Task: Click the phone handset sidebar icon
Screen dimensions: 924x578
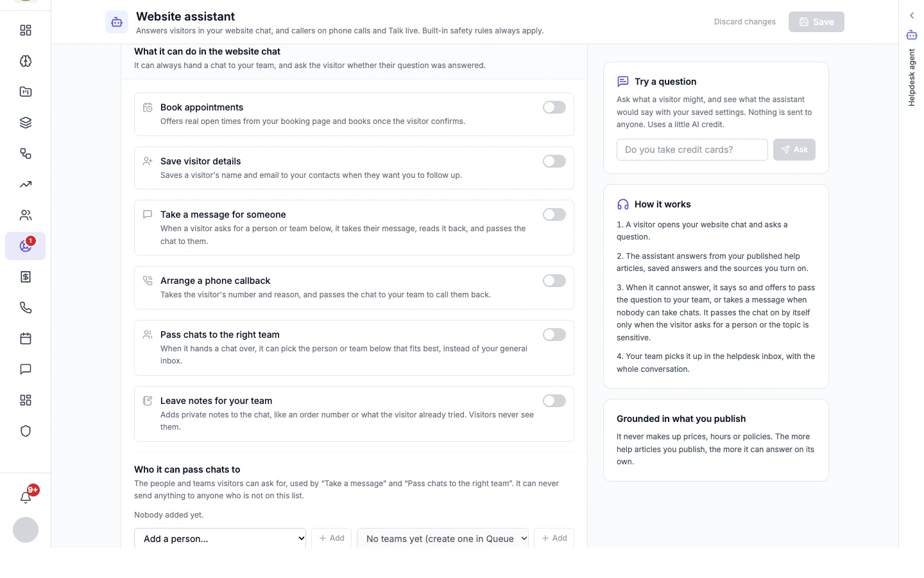Action: tap(26, 308)
